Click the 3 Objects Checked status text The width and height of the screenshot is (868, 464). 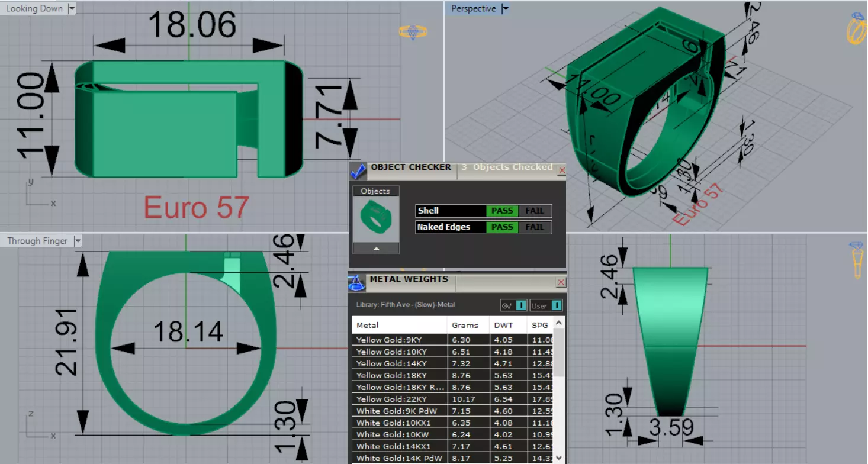[x=507, y=167]
